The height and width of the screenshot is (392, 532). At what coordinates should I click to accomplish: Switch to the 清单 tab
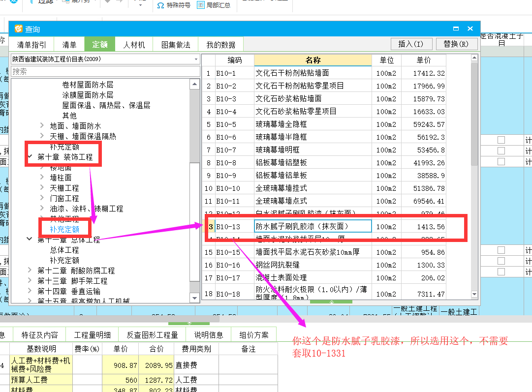coord(69,45)
